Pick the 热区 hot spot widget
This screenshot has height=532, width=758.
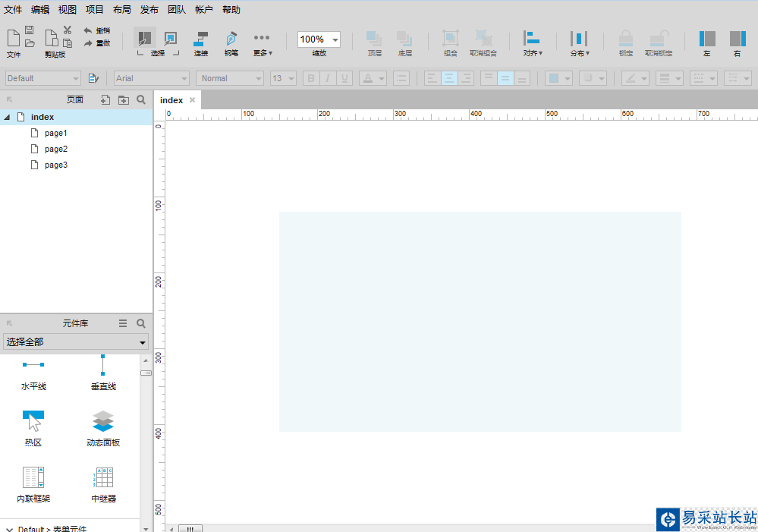33,429
